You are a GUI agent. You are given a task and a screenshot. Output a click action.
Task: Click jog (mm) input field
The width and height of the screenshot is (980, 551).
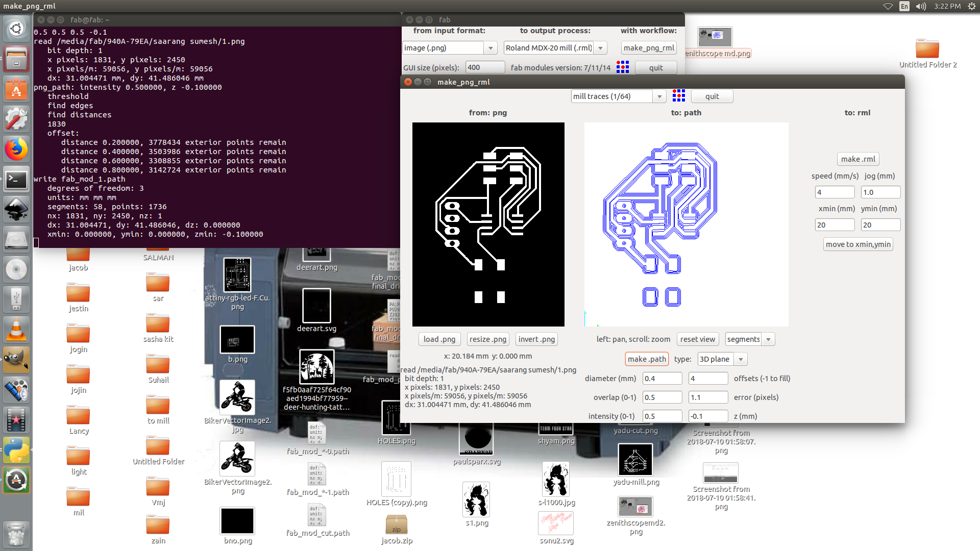880,192
